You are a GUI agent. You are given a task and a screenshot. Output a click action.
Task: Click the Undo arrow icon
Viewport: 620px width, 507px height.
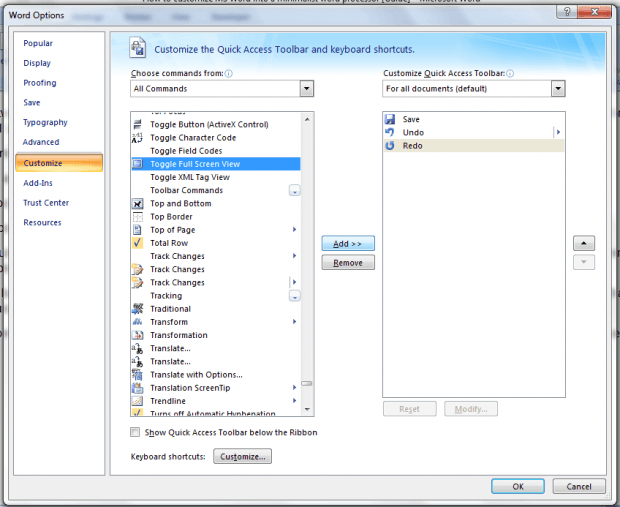coord(390,132)
